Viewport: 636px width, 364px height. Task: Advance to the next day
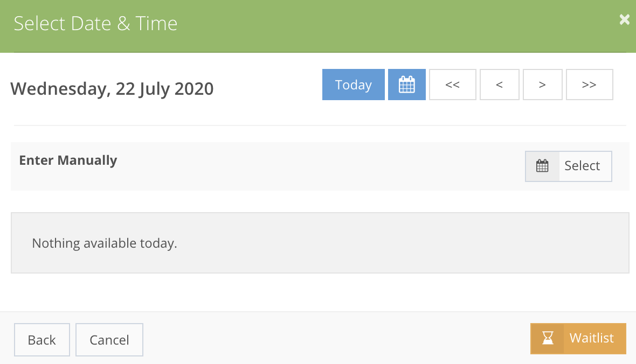pos(542,84)
